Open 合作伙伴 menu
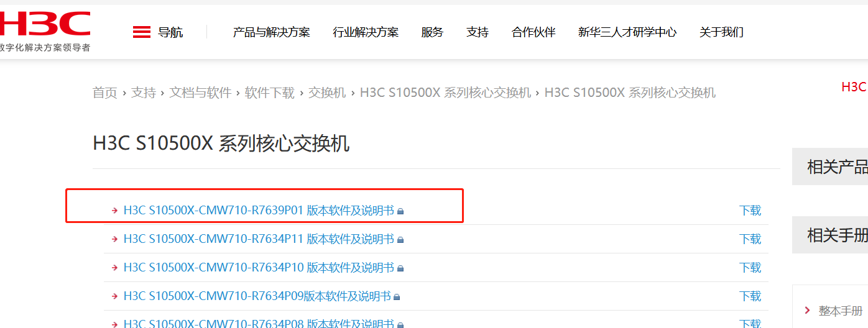Viewport: 868px width, 328px height. [x=533, y=32]
